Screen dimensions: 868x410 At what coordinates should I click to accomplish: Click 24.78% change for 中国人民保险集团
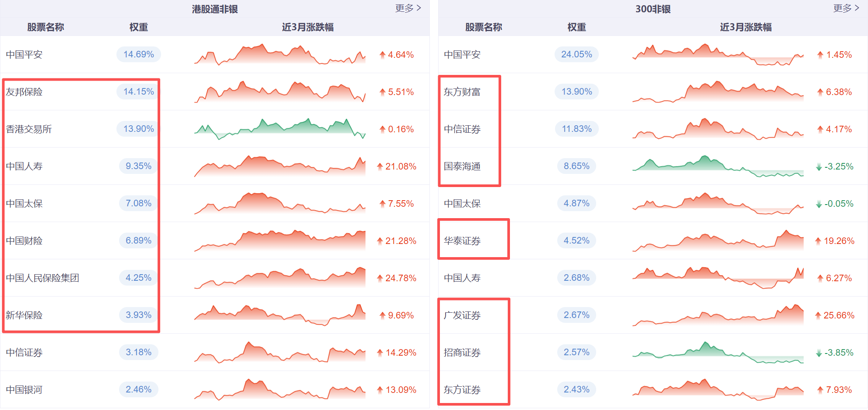tap(401, 278)
